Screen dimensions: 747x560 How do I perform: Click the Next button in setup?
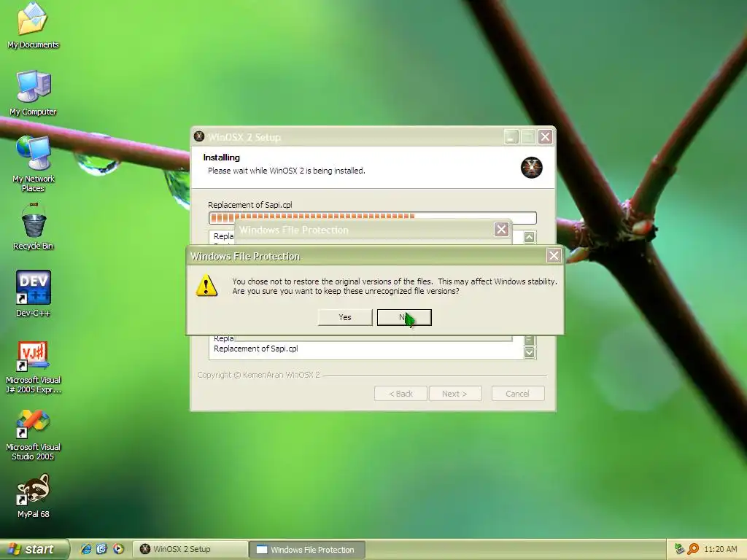click(455, 394)
